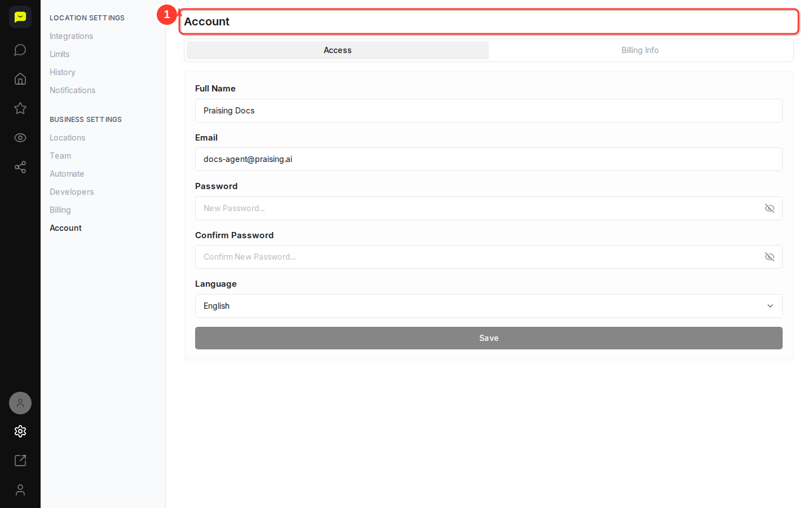Switch to the Access tab
Viewport: 812px width, 508px height.
coord(338,50)
